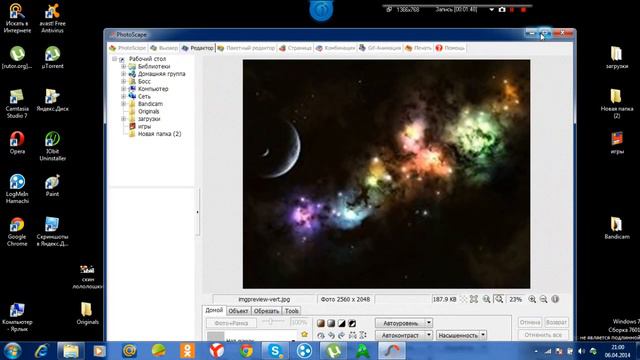Expand the Библиотеки tree node
Screen dimensions: 640x360
123,66
